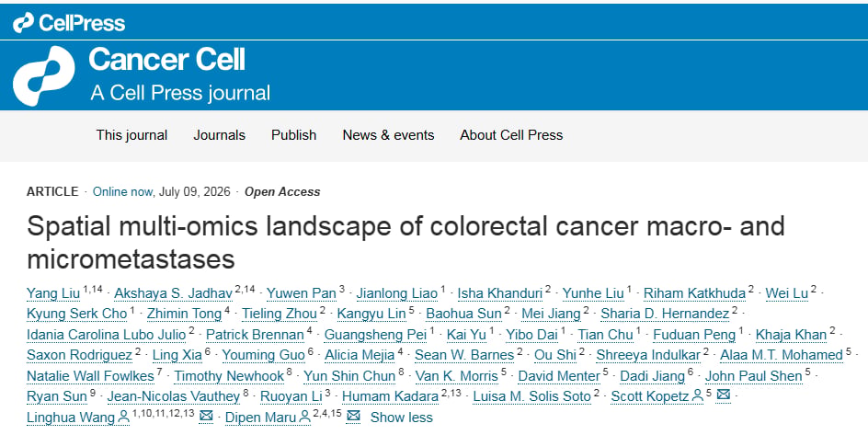Expand the Journals menu
Image resolution: width=868 pixels, height=435 pixels.
click(219, 135)
